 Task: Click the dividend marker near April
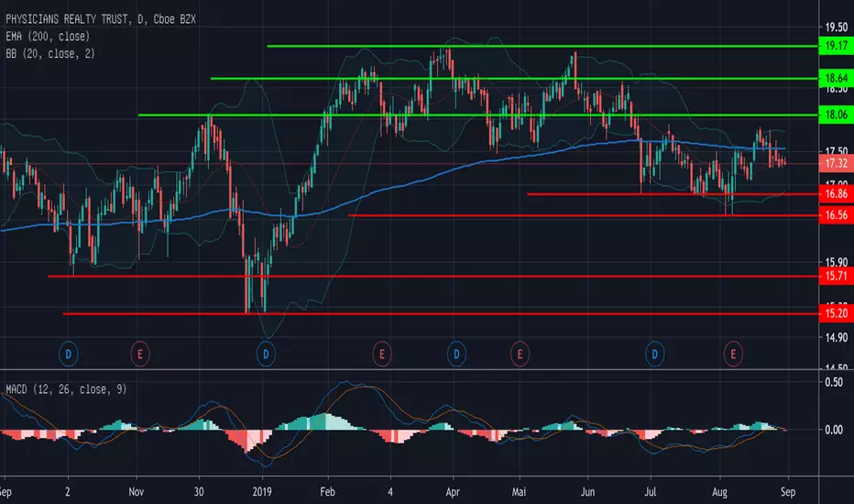click(x=456, y=354)
